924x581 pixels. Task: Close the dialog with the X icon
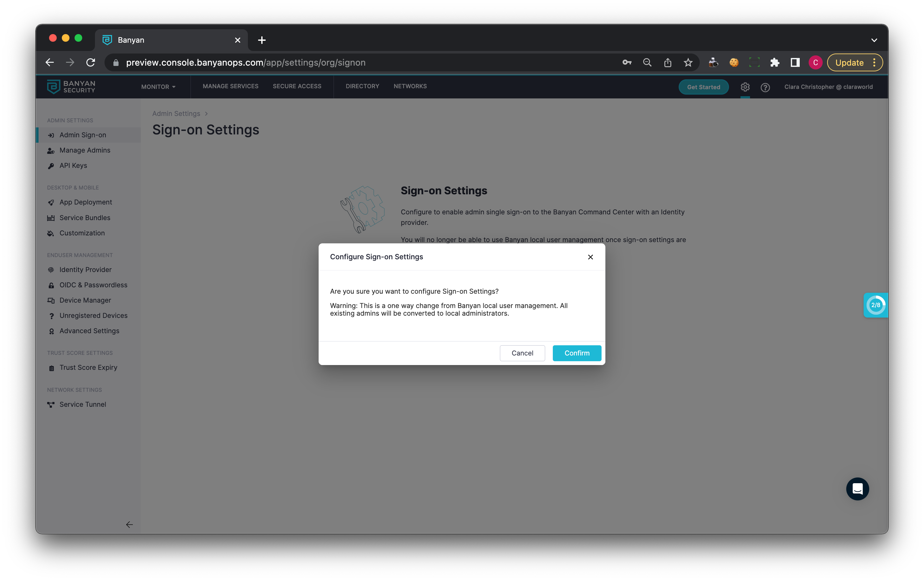tap(590, 257)
